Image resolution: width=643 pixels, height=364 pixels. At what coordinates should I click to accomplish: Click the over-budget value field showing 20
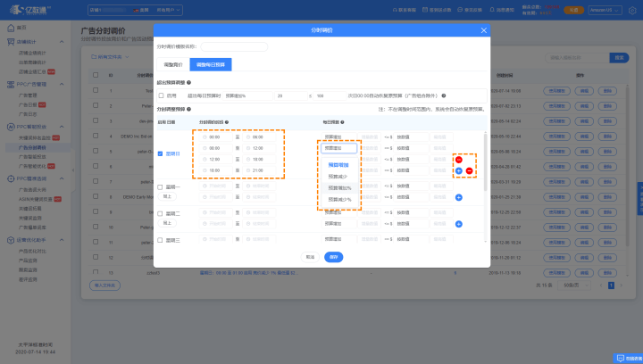click(x=291, y=95)
